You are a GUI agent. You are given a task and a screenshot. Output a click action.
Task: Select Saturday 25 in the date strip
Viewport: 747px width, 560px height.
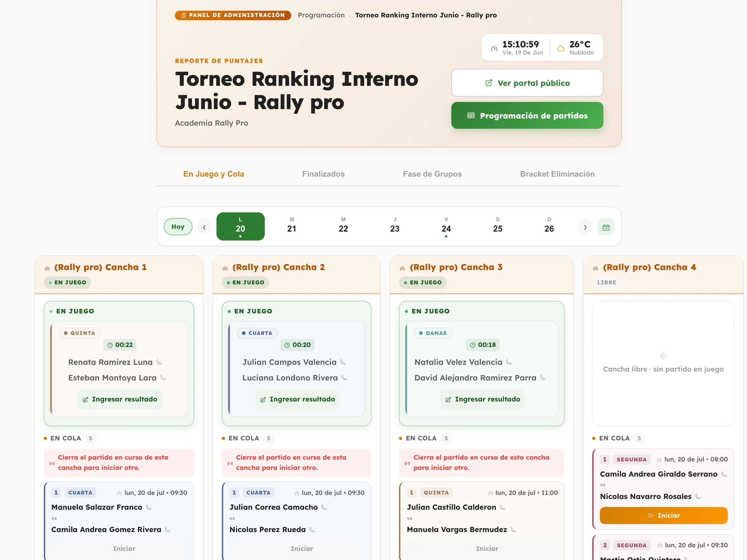[x=498, y=226]
